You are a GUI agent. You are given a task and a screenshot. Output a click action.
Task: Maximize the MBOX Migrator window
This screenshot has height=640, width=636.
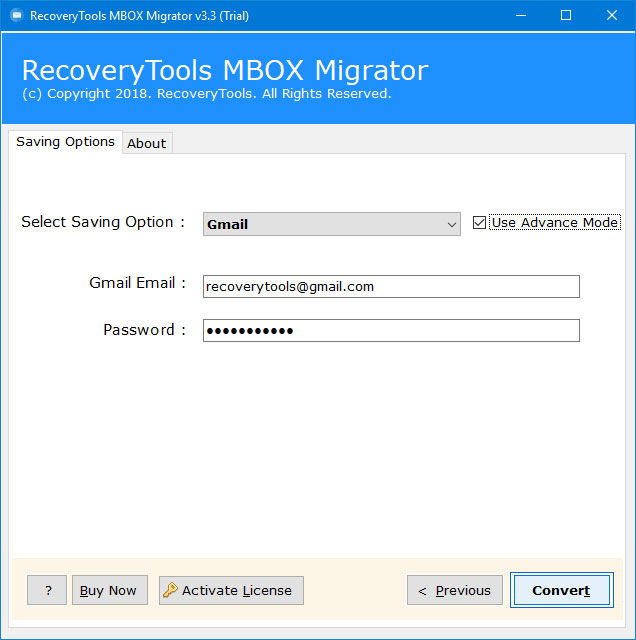(x=566, y=16)
